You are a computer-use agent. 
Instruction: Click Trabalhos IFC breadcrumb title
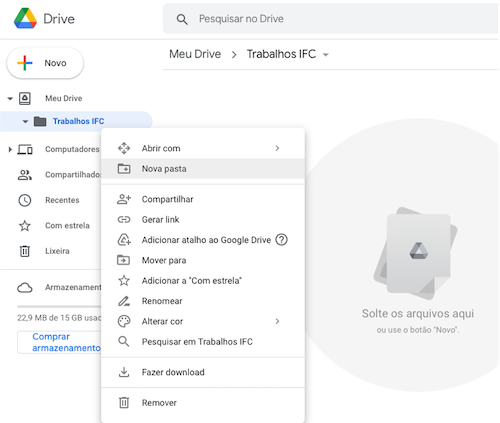click(281, 54)
